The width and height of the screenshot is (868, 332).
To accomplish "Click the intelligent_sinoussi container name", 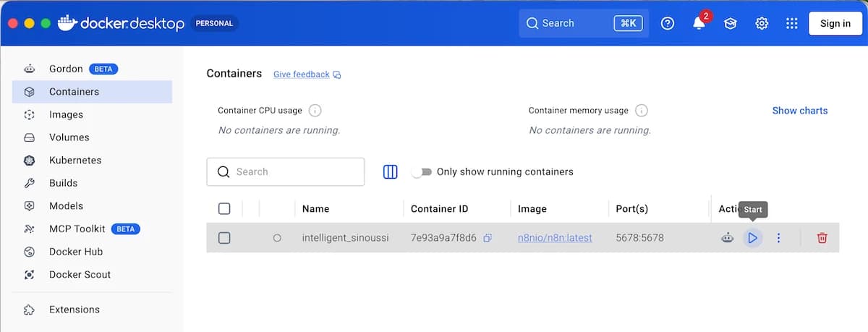I will point(345,237).
